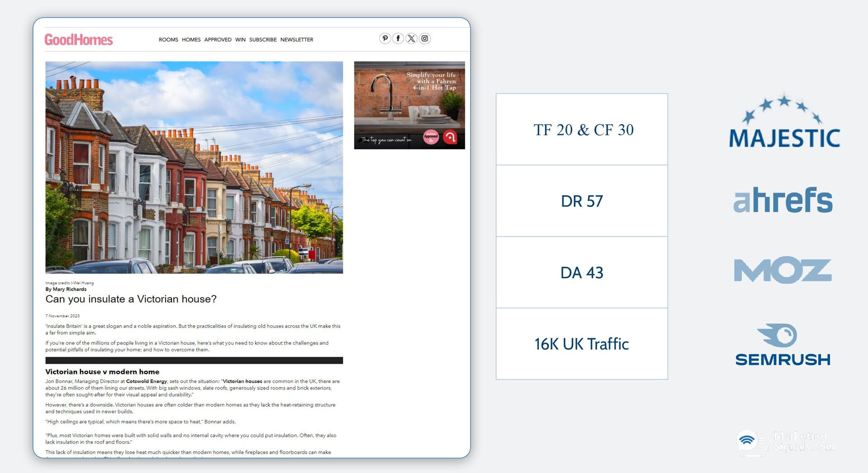This screenshot has height=473, width=868.
Task: Click the author name 'By Mary Richards'
Action: coord(66,289)
